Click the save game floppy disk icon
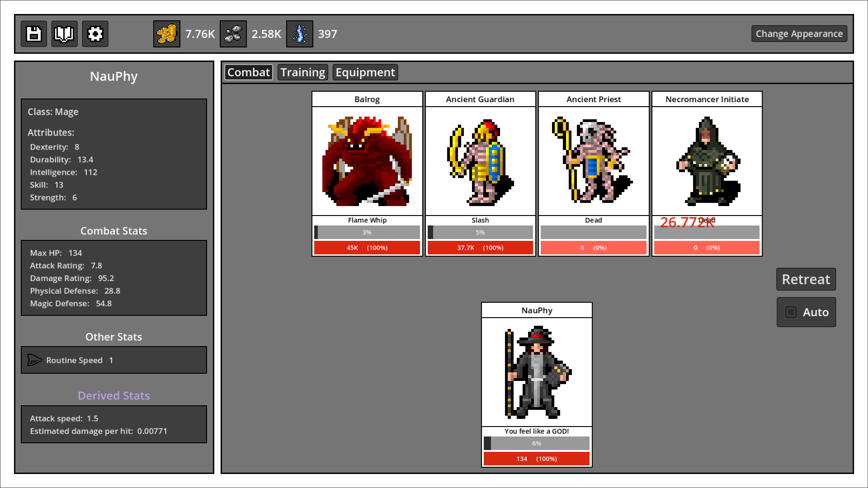This screenshot has width=868, height=488. pyautogui.click(x=33, y=33)
